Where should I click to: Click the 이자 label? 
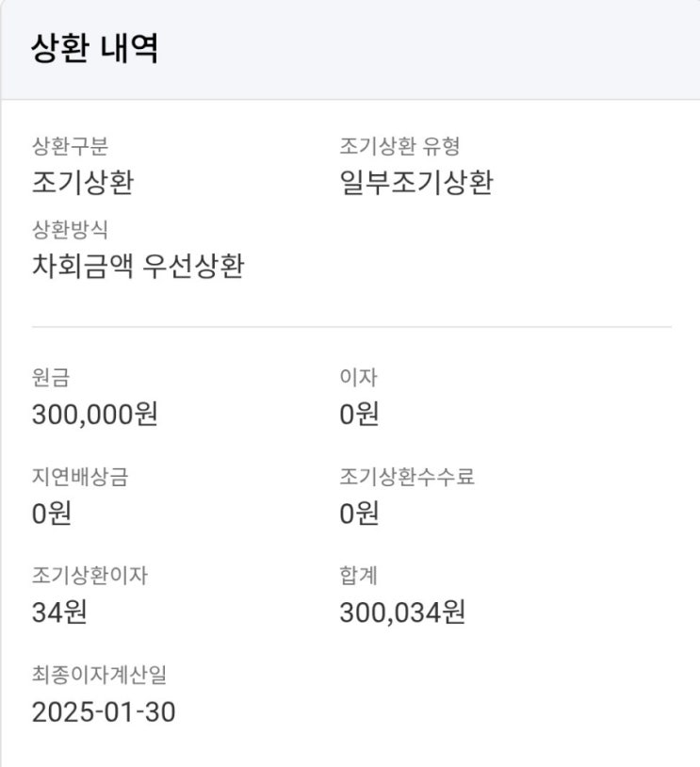point(358,378)
